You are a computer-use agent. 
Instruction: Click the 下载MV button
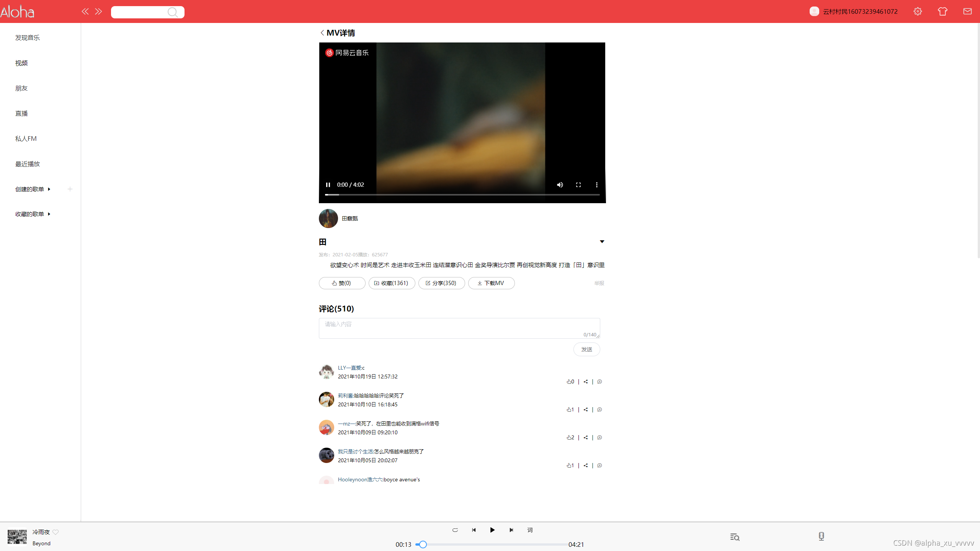click(491, 283)
